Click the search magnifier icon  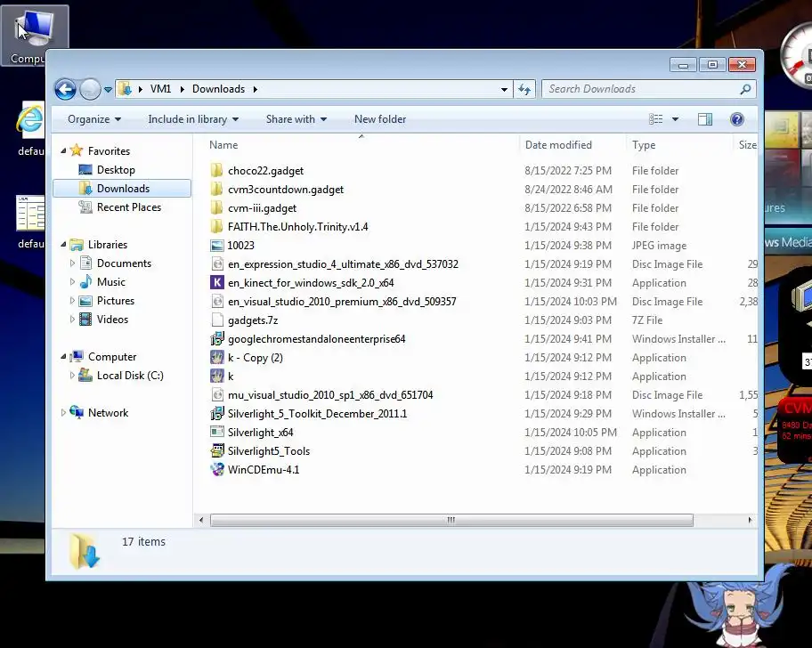[x=746, y=89]
